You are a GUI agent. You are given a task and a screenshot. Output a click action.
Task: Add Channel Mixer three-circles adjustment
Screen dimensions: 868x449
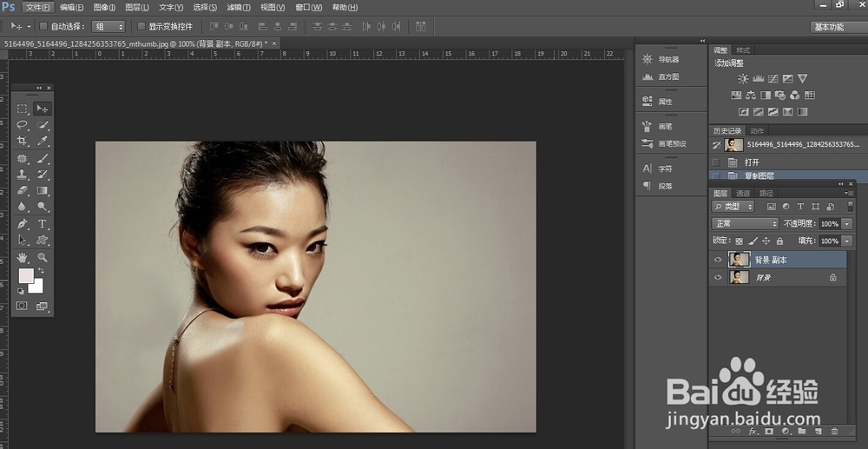[795, 96]
